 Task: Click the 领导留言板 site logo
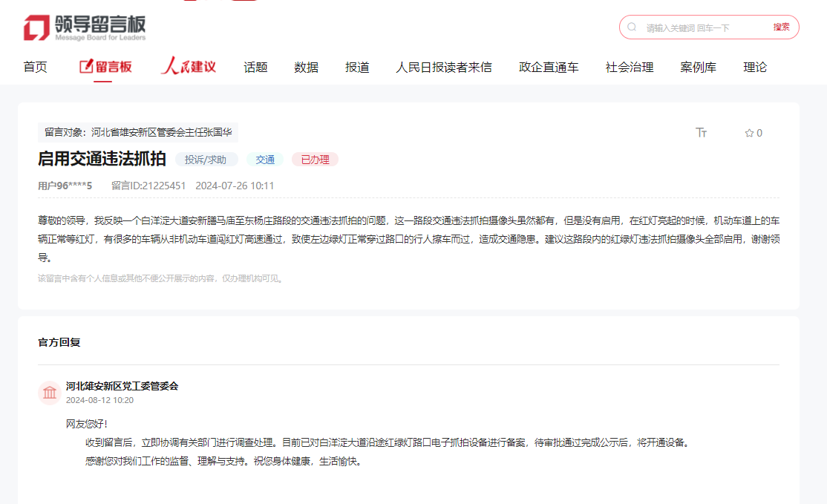click(85, 27)
